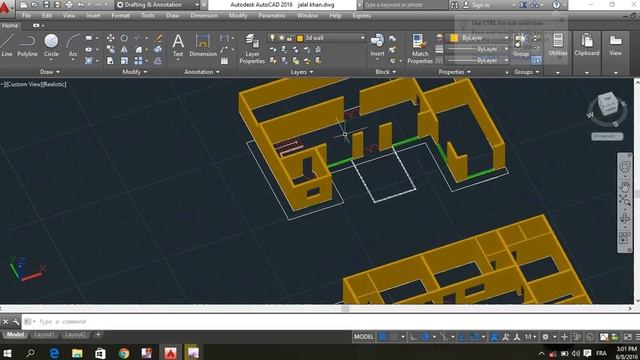Select the Pan hand tool in navigation bar
The image size is (640, 360).
[624, 187]
